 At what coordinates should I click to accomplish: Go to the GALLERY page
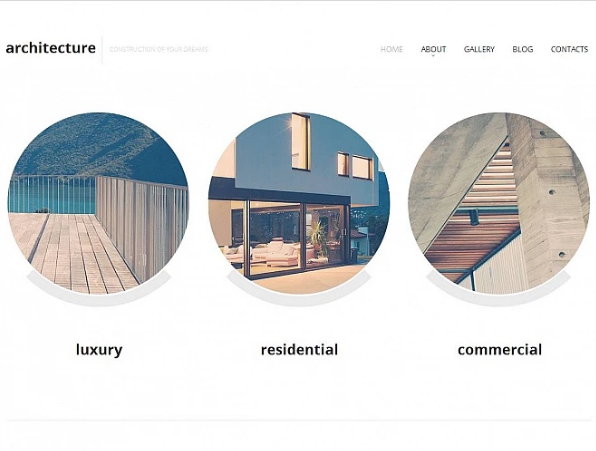point(479,49)
